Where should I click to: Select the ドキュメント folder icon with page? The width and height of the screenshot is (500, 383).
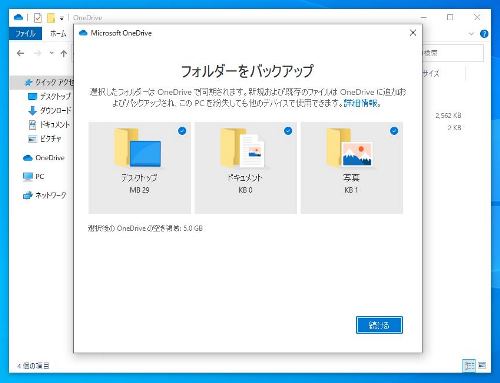click(x=243, y=148)
